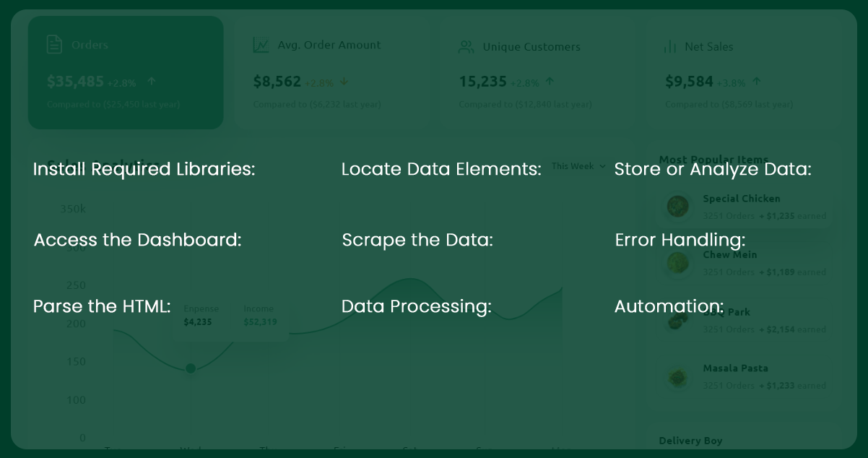The width and height of the screenshot is (868, 458).
Task: Click the Income $52,319 tooltip value
Action: tap(260, 322)
